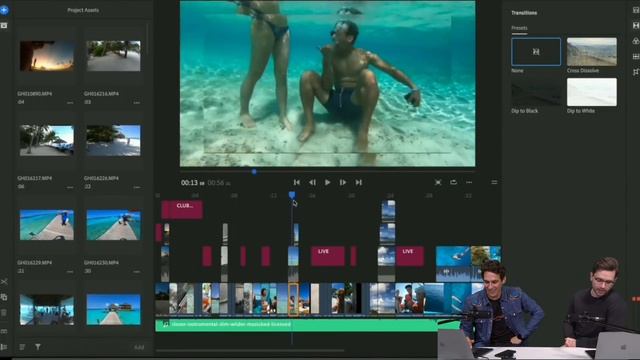The height and width of the screenshot is (360, 640).
Task: Open the options menu for GH016230.MP4
Action: click(137, 271)
